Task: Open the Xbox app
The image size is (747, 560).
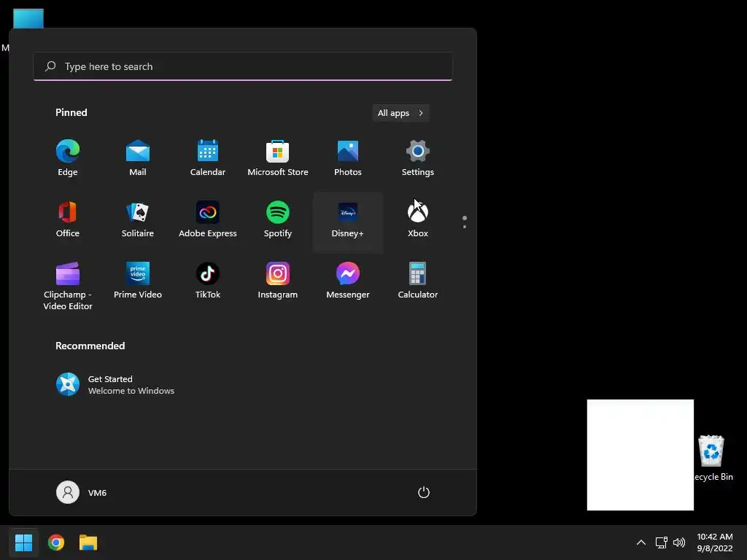Action: coord(418,219)
